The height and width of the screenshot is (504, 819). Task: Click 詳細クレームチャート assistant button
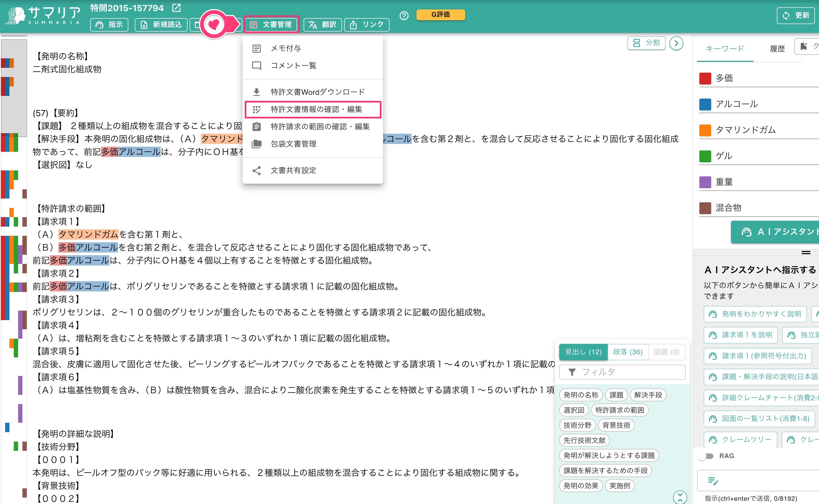(761, 398)
